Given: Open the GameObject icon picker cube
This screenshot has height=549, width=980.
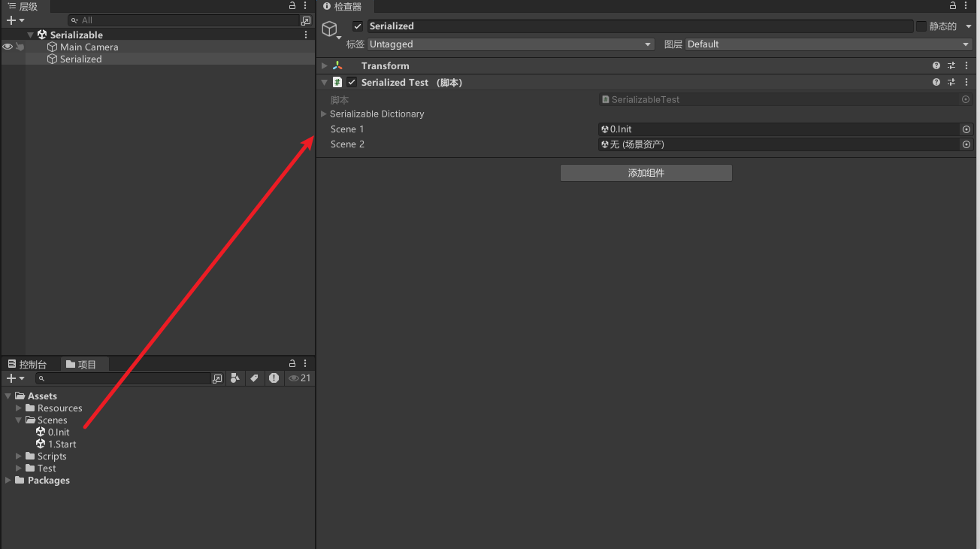Looking at the screenshot, I should tap(329, 29).
